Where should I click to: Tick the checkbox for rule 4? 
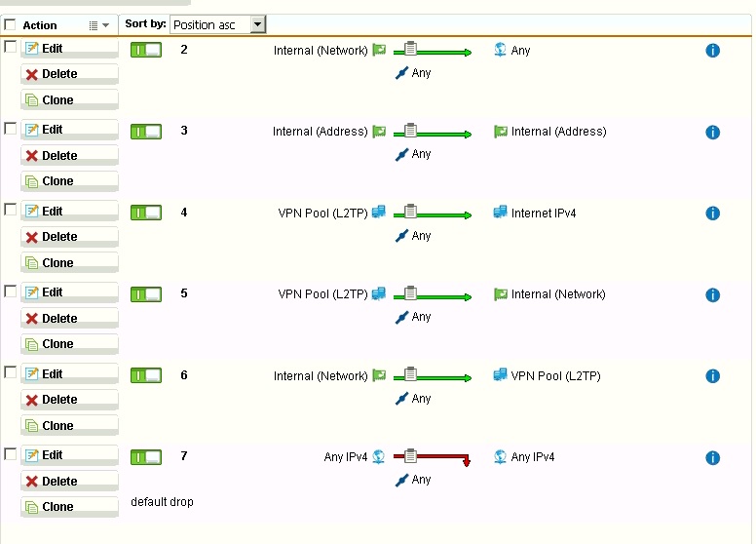[10, 210]
